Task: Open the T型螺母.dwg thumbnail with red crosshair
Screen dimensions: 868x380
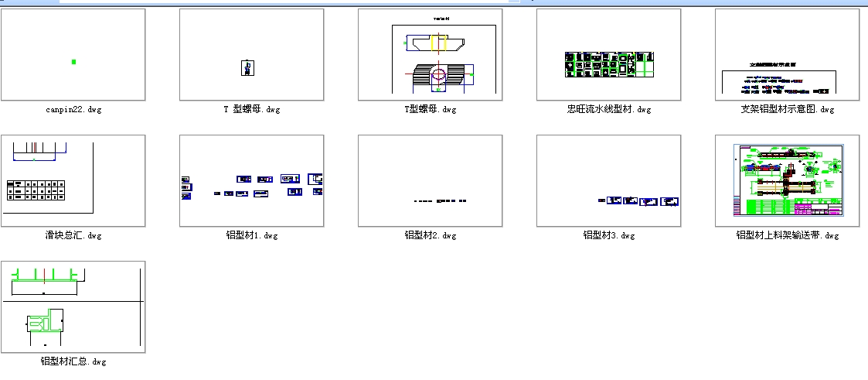Action: [x=430, y=54]
